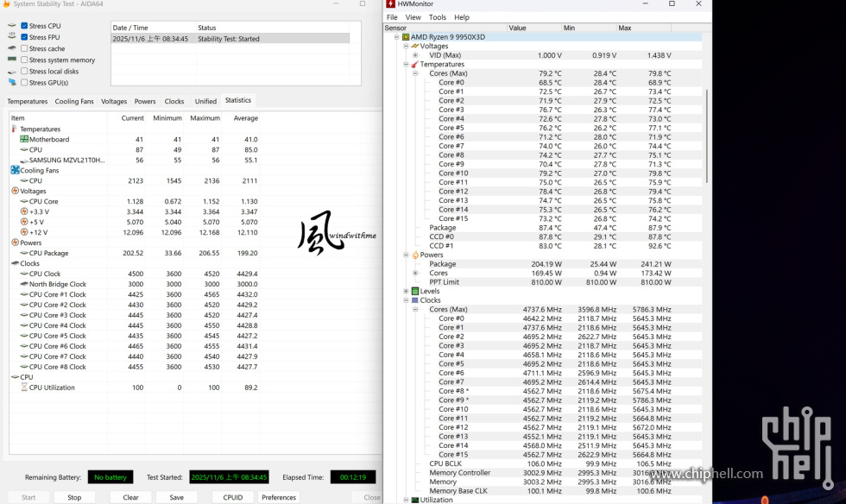Viewport: 846px width, 504px height.
Task: Expand the Levels tree node
Action: [406, 292]
